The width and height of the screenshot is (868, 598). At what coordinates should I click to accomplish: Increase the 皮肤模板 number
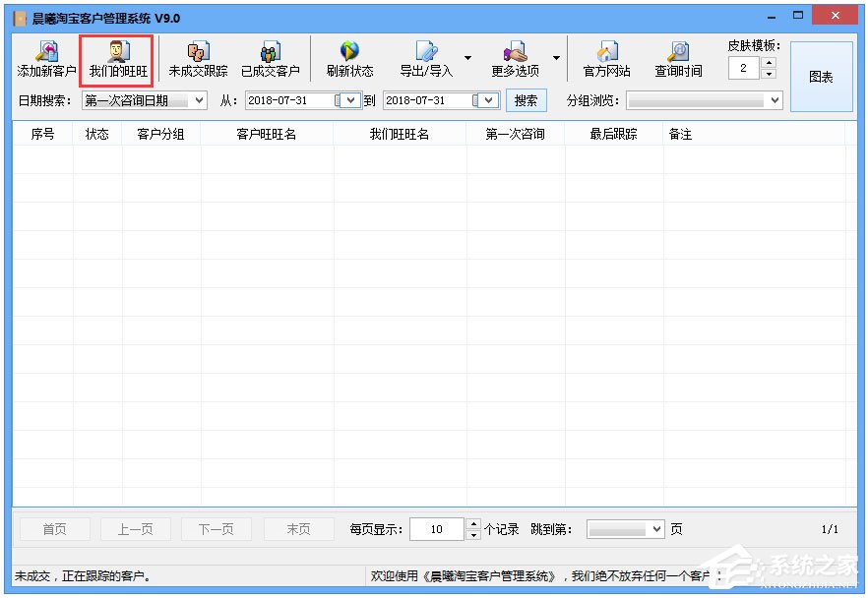[x=769, y=63]
